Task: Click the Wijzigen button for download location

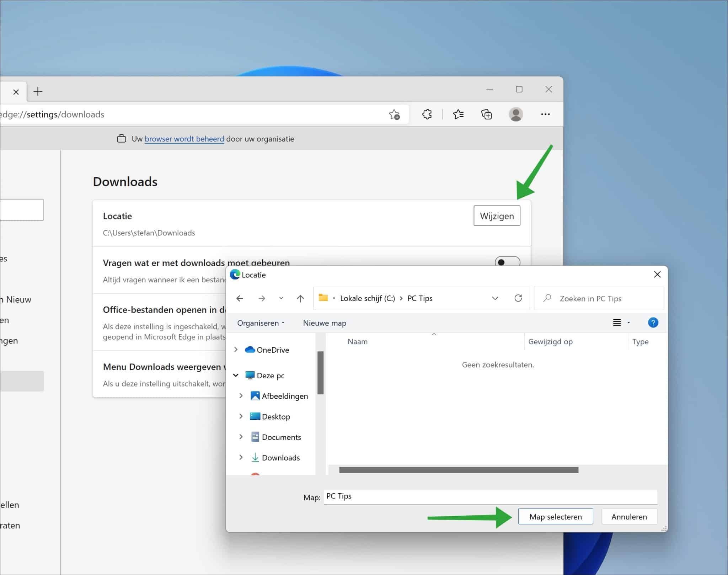Action: click(497, 216)
